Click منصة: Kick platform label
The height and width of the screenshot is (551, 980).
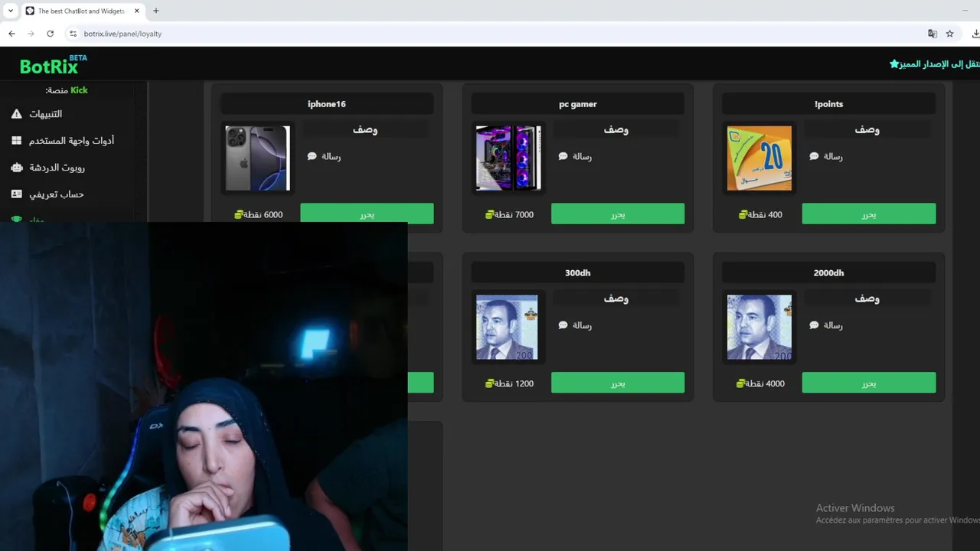(x=67, y=90)
